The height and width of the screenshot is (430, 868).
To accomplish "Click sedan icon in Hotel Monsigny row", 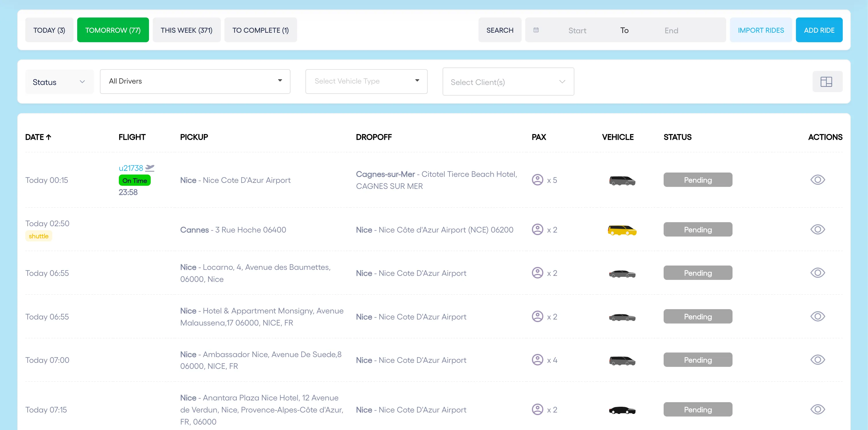I will click(x=622, y=317).
